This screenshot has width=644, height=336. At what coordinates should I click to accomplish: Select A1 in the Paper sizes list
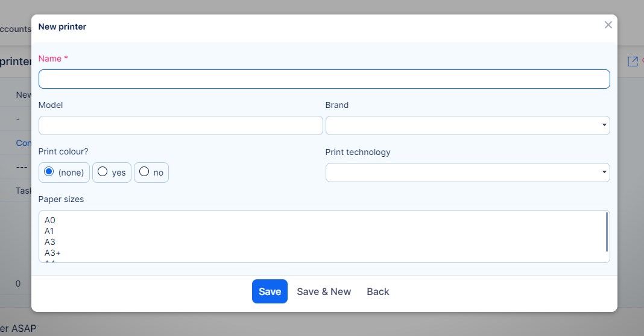pyautogui.click(x=50, y=231)
